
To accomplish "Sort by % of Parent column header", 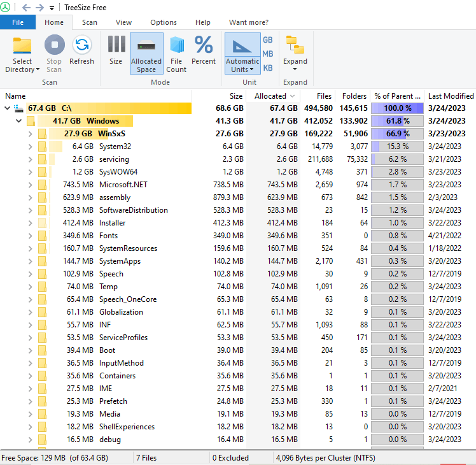I will [x=397, y=96].
